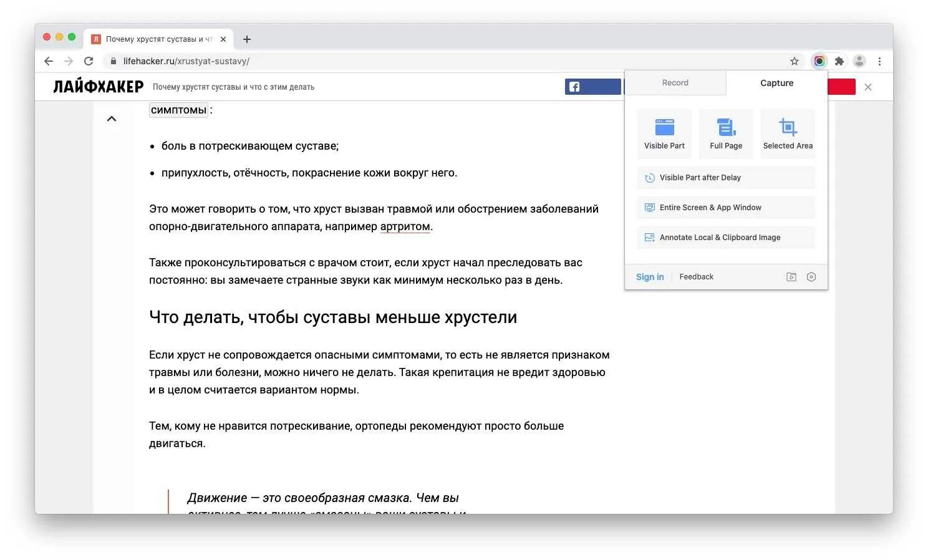Select Visible Part after Delay option
This screenshot has height=560, width=928.
[x=726, y=178]
